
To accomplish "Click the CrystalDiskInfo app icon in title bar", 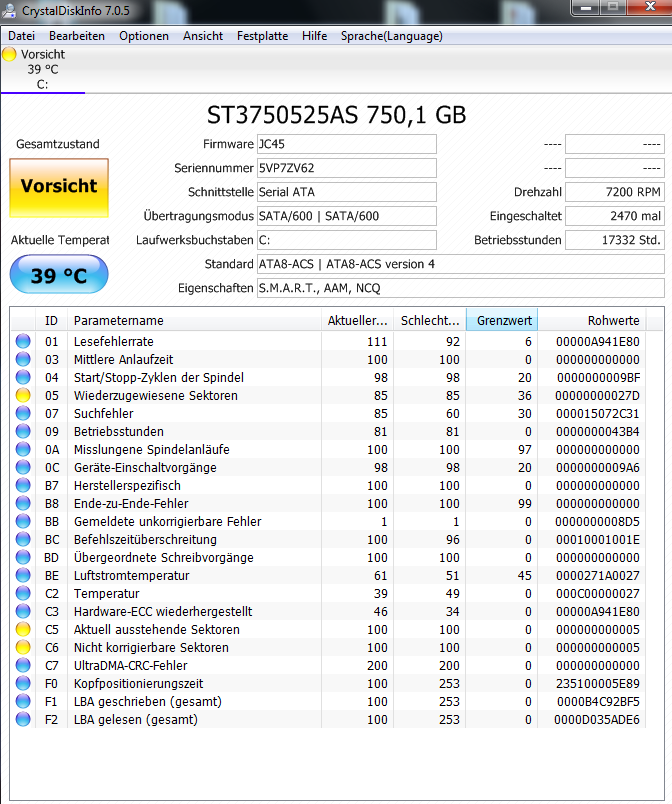I will pyautogui.click(x=9, y=10).
